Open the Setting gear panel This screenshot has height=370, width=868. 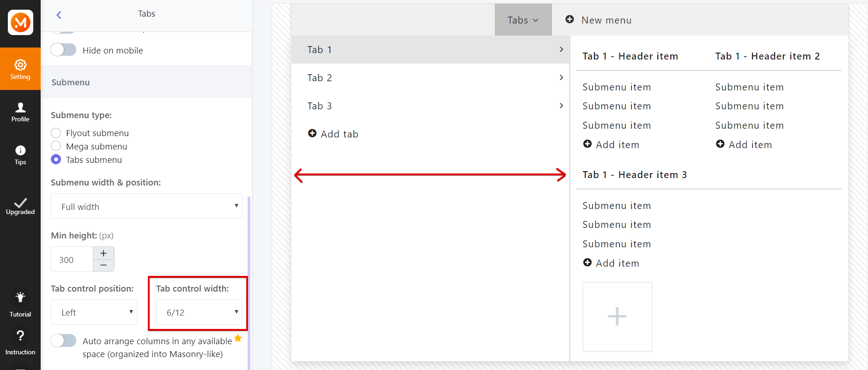[x=20, y=69]
